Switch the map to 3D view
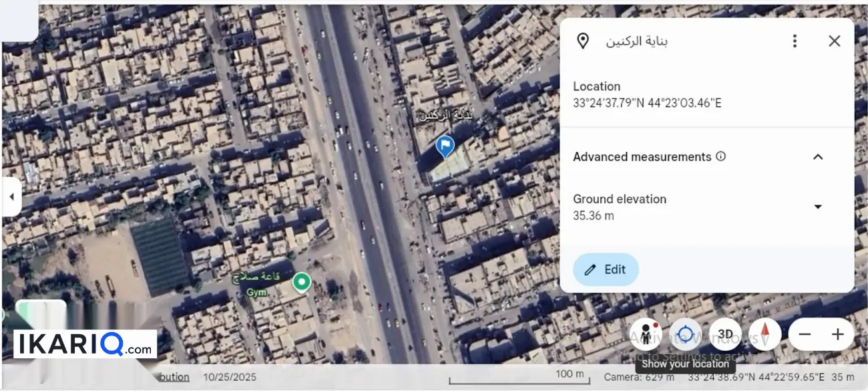The width and height of the screenshot is (868, 391). (725, 334)
